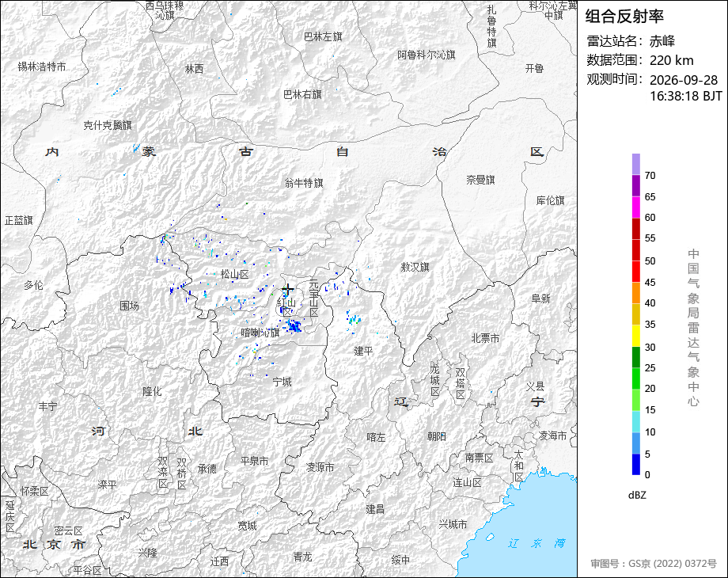Viewport: 728px width, 578px height.
Task: Click the map label 喀左
Action: (376, 437)
